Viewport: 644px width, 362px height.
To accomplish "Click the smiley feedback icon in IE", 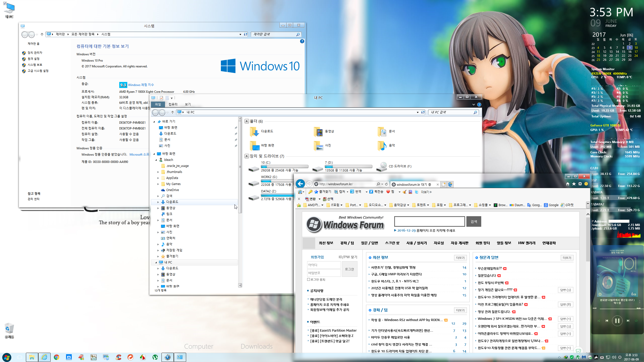I will pyautogui.click(x=586, y=184).
